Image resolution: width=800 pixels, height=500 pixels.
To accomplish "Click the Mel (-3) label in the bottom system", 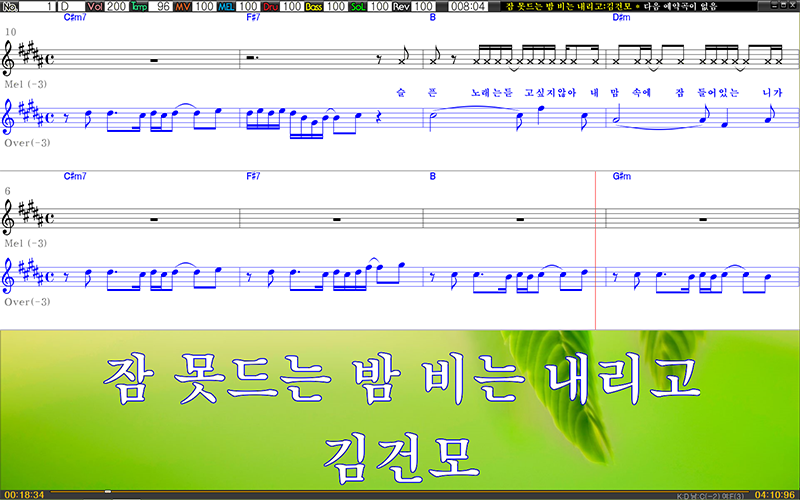I will pos(26,243).
